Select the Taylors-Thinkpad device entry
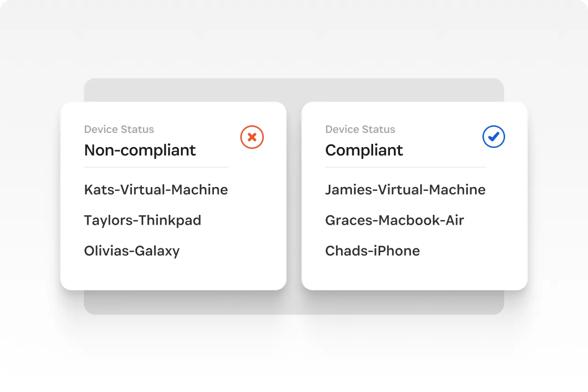 [142, 220]
